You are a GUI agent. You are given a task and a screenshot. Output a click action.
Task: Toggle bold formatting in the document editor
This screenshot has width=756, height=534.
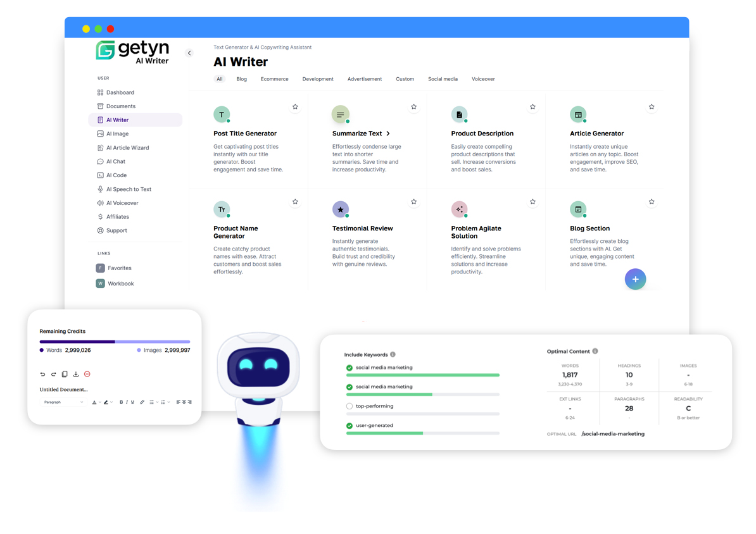pos(121,402)
